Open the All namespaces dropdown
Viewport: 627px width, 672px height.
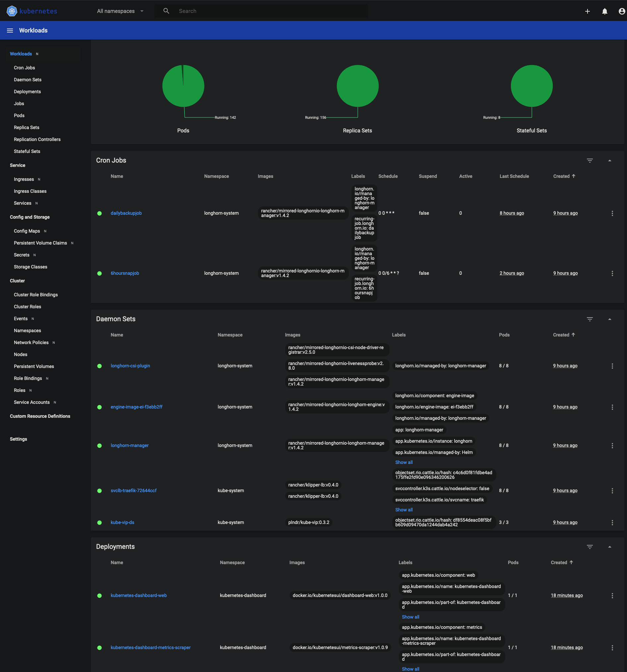pyautogui.click(x=120, y=11)
